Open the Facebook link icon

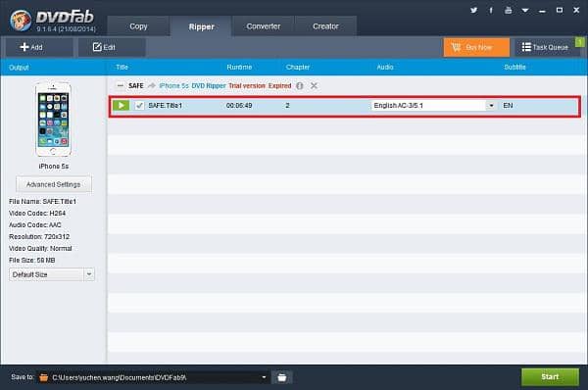pos(491,10)
